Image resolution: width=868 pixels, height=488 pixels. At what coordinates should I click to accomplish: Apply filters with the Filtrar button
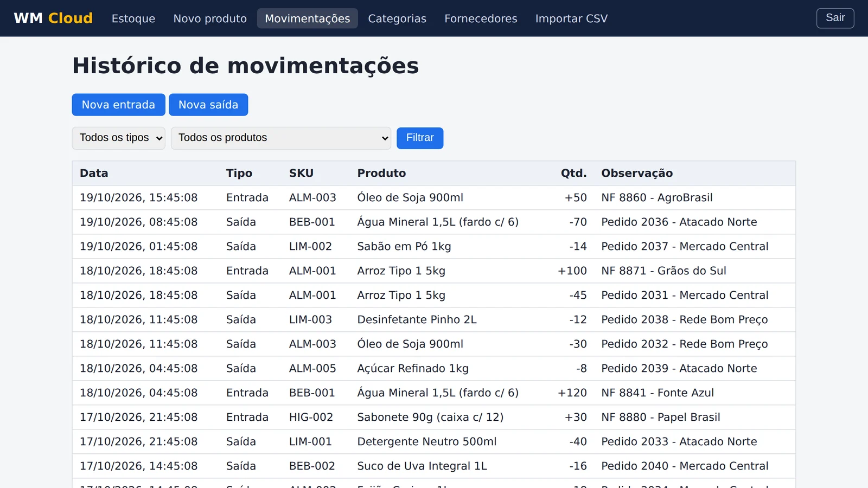[x=420, y=138]
